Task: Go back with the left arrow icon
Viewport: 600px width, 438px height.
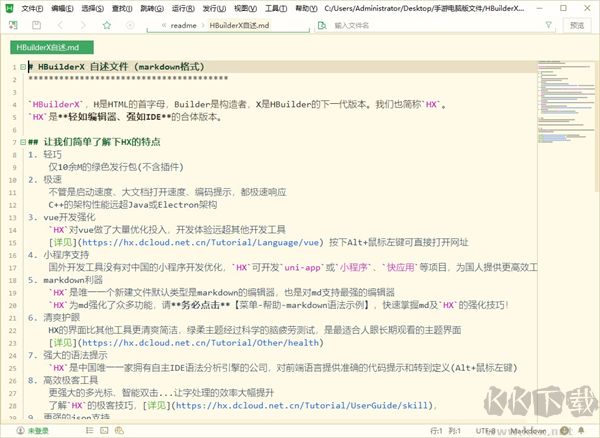Action: click(60, 25)
